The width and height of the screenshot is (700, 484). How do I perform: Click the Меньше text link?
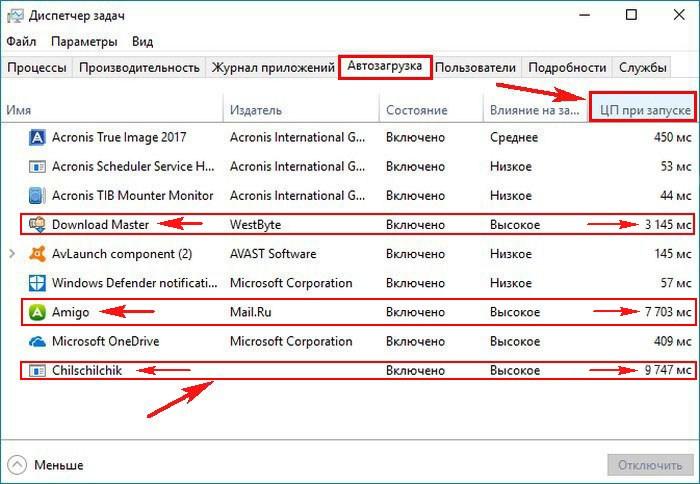(x=58, y=465)
